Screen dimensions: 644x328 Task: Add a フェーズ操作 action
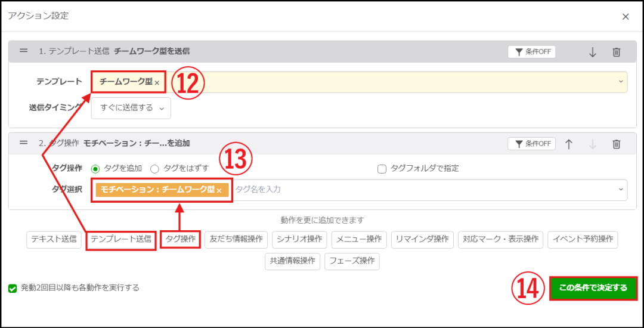[x=352, y=261]
